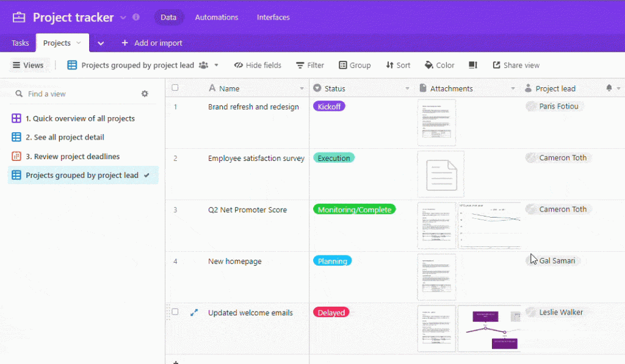
Task: Open the row height settings icon
Action: pos(472,65)
